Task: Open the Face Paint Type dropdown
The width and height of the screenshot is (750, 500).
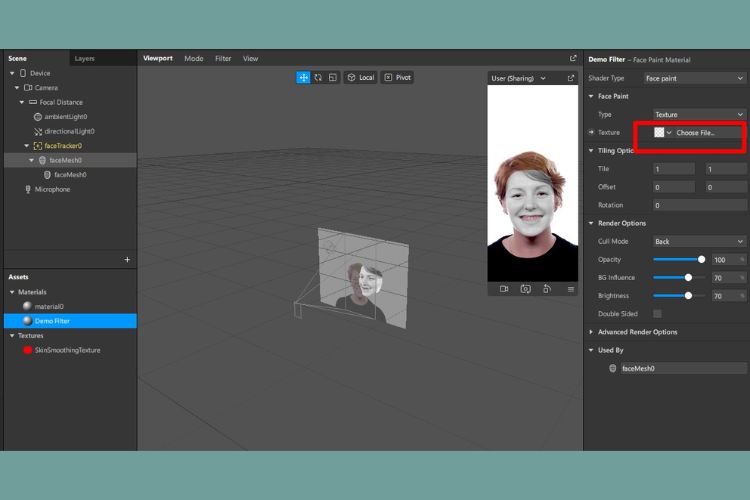Action: tap(699, 114)
